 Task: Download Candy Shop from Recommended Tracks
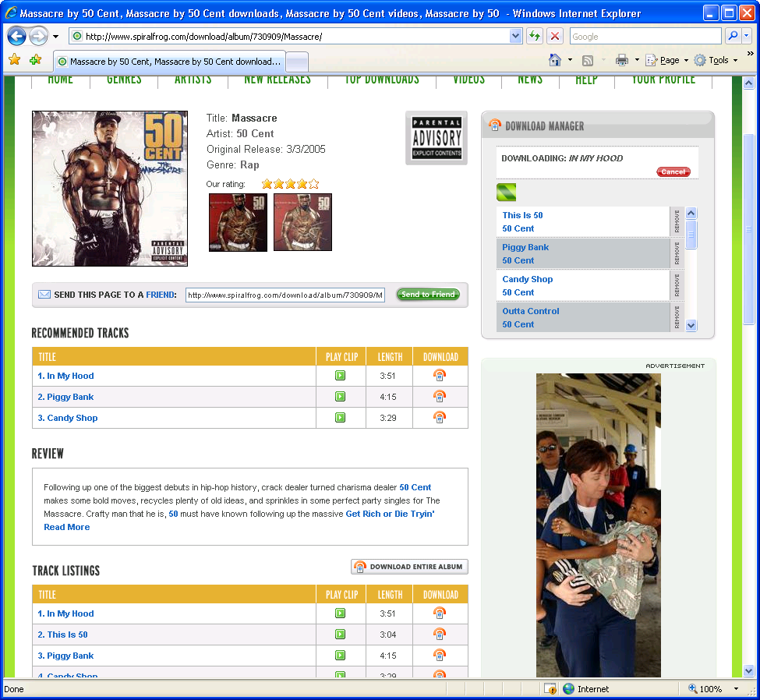[439, 417]
